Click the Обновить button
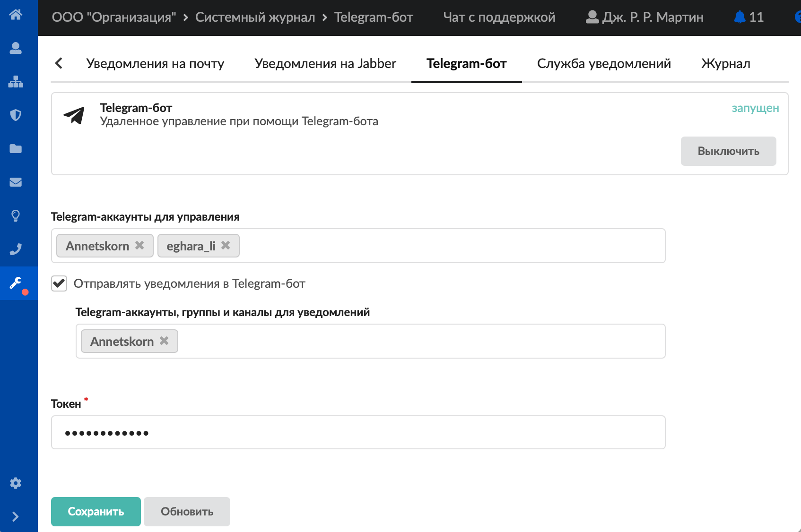801x532 pixels. click(187, 512)
